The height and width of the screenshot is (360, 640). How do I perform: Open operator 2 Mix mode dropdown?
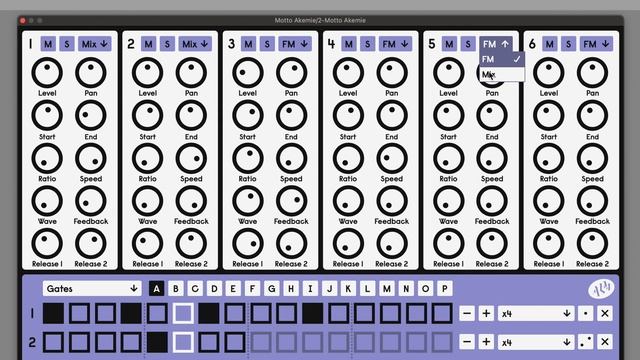(195, 44)
